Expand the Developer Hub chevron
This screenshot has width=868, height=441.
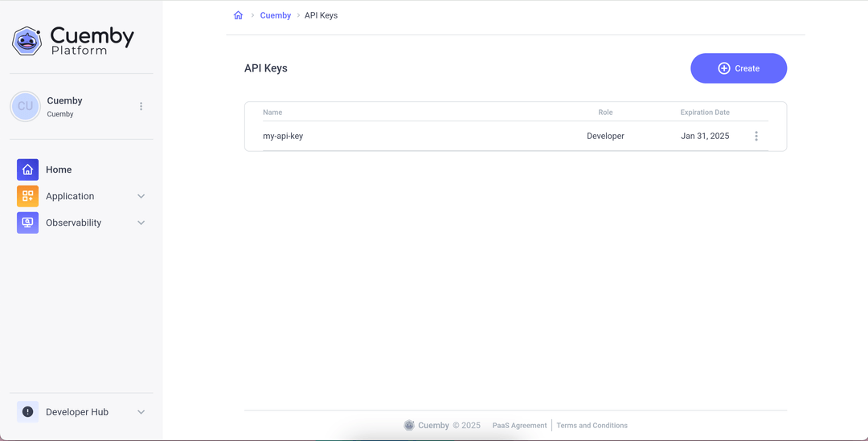(x=141, y=412)
